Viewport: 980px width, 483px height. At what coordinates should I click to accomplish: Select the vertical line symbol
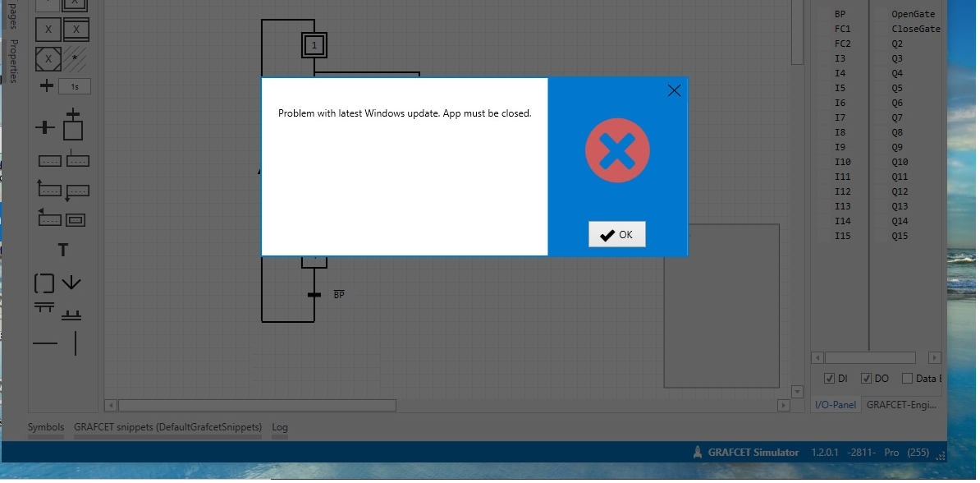tap(76, 343)
